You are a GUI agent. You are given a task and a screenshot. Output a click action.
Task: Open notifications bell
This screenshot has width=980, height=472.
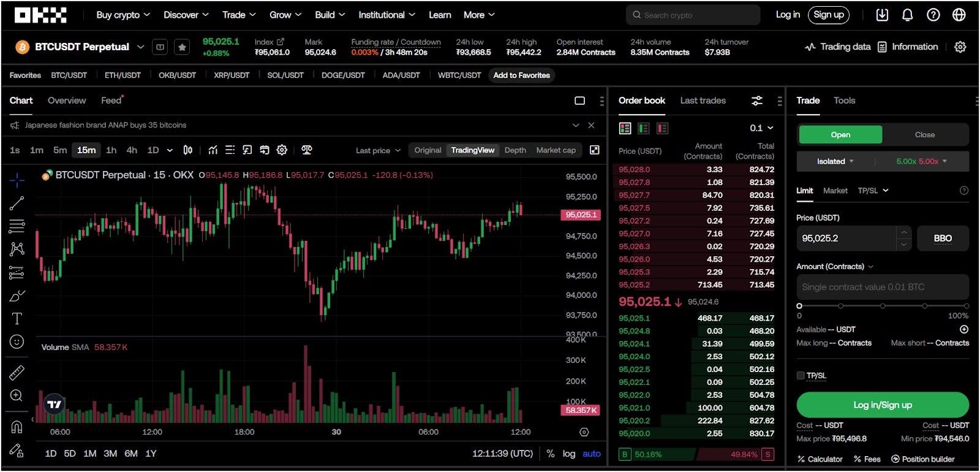(908, 15)
